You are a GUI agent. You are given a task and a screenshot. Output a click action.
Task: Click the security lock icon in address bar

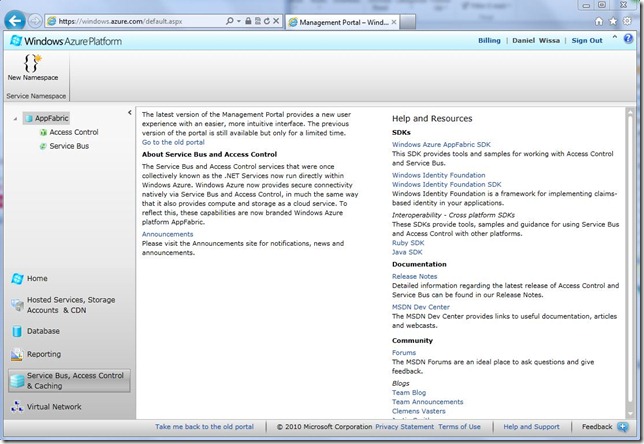pyautogui.click(x=248, y=21)
